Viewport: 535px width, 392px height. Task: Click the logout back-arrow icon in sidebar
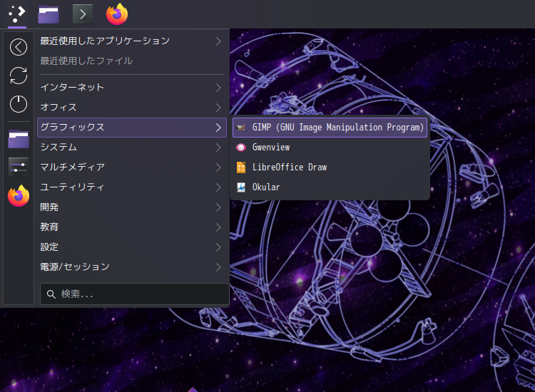[19, 47]
